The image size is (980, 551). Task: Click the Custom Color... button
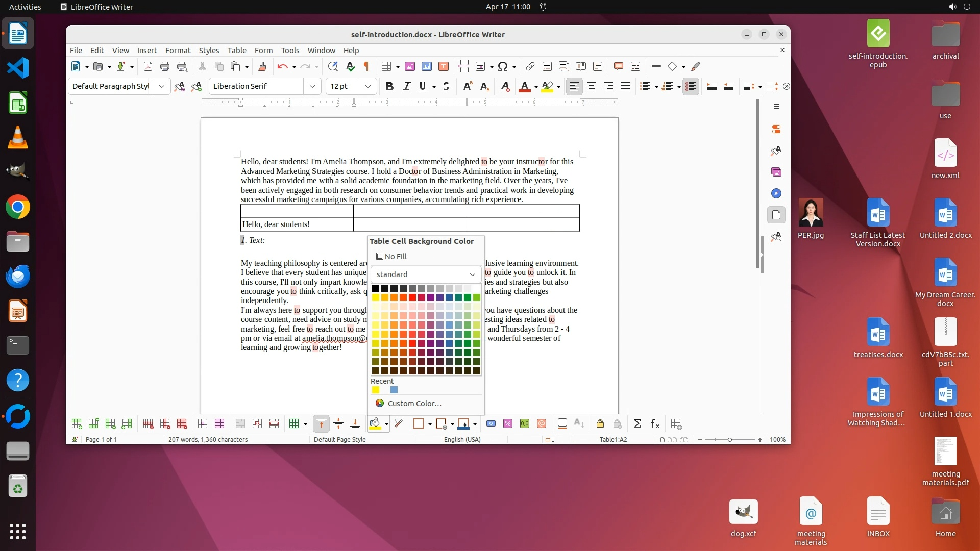click(414, 403)
